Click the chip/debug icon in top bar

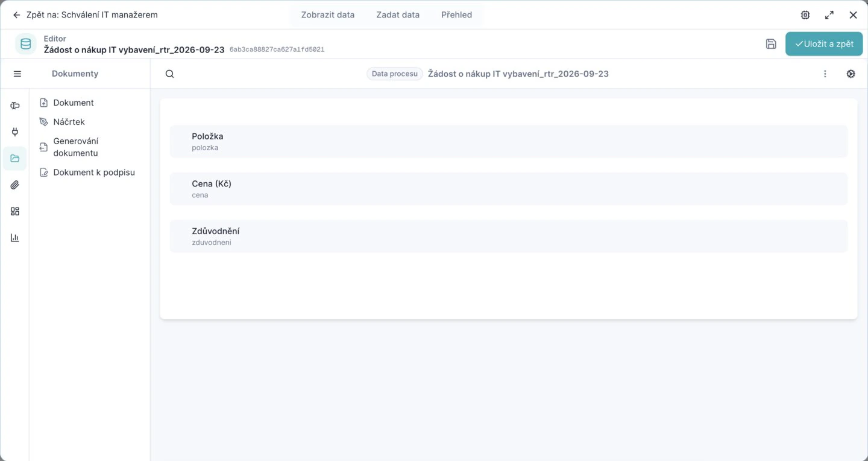805,15
